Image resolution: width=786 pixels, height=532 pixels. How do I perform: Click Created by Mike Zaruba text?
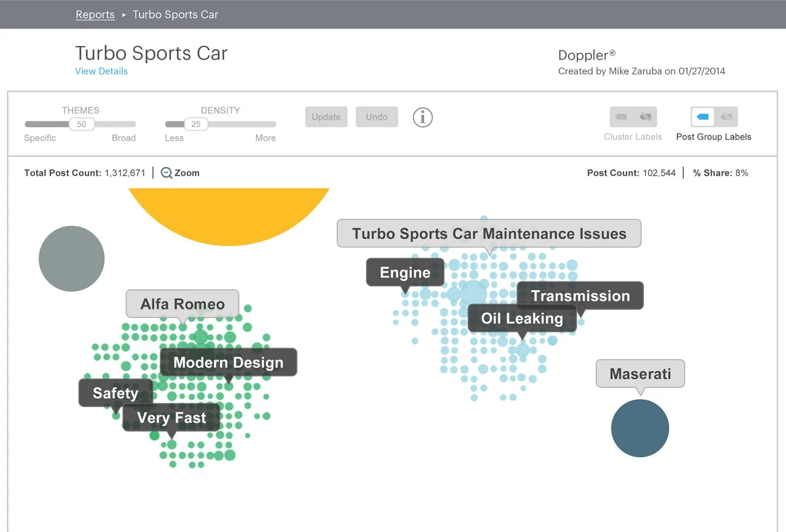[642, 71]
